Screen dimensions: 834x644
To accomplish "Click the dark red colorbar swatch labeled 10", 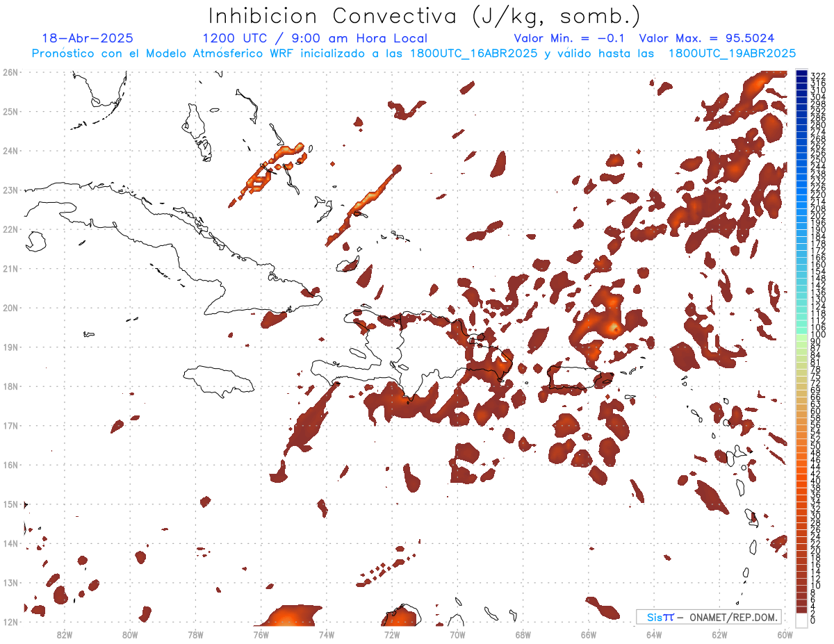I will (801, 584).
